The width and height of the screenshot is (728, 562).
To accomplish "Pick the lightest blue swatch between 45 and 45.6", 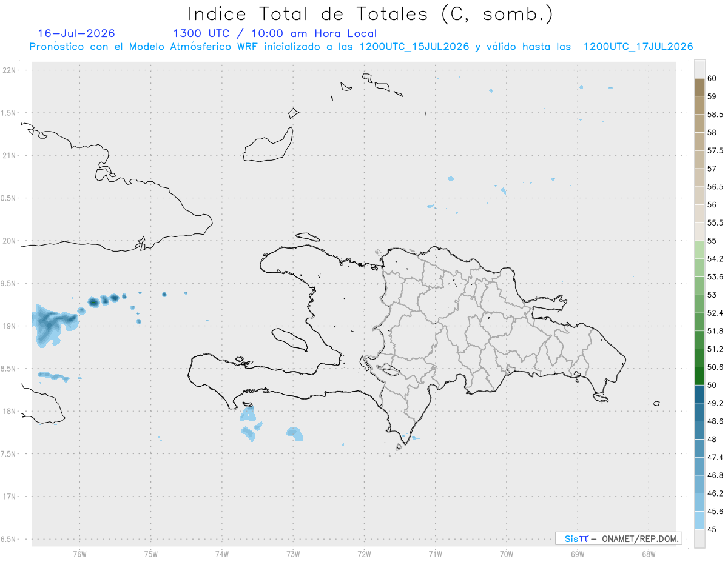I will 699,521.
